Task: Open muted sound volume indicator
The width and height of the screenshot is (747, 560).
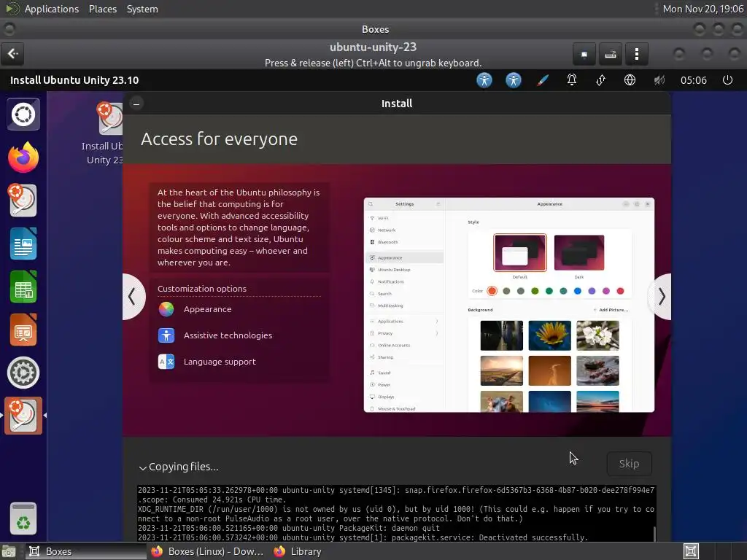Action: tap(659, 80)
